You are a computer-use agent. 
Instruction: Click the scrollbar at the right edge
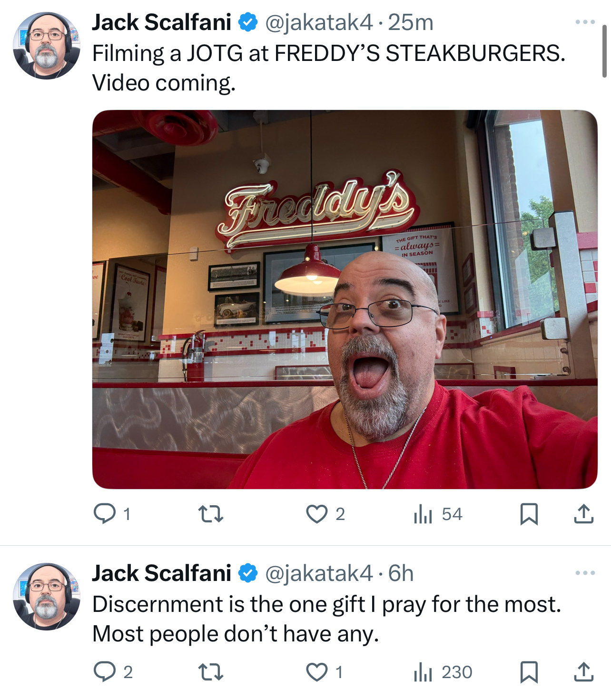pos(604,51)
